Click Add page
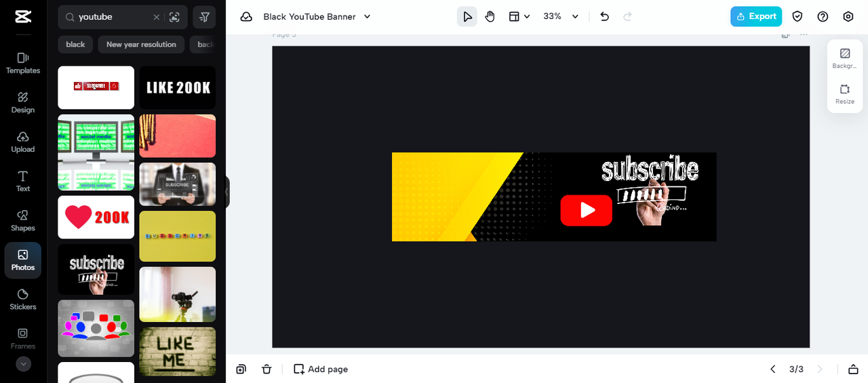The height and width of the screenshot is (383, 868). tap(321, 369)
